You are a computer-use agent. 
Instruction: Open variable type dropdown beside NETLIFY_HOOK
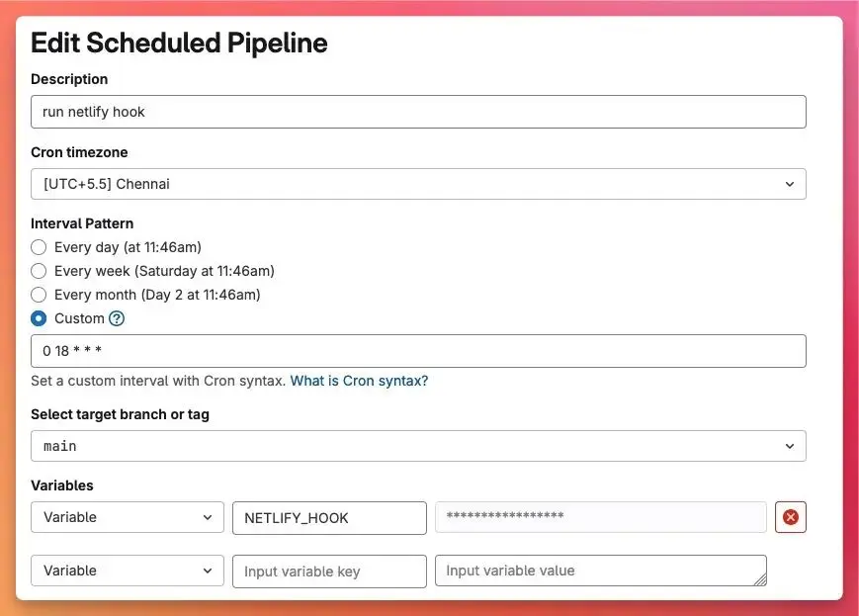128,517
